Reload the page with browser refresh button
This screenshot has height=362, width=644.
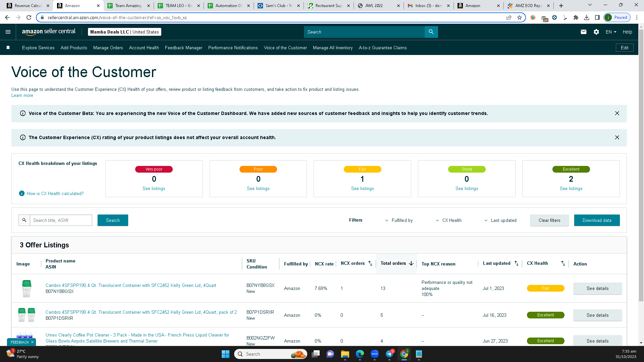(x=29, y=17)
